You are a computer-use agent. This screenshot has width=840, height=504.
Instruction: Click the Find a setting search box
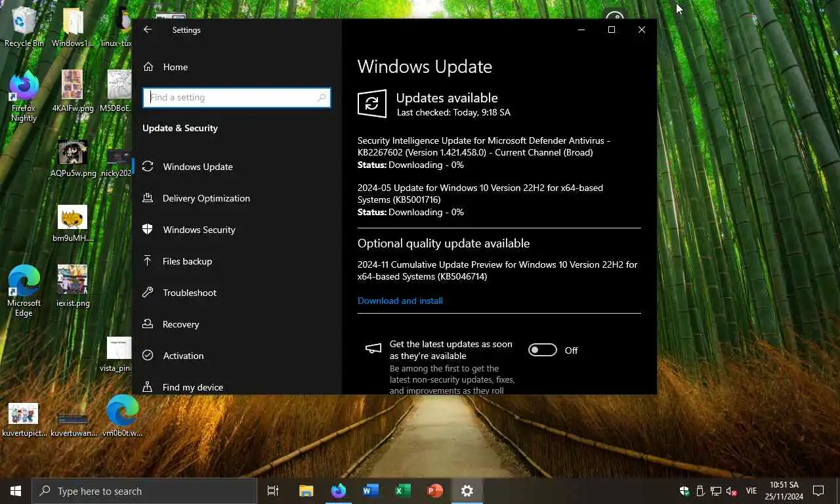point(236,98)
